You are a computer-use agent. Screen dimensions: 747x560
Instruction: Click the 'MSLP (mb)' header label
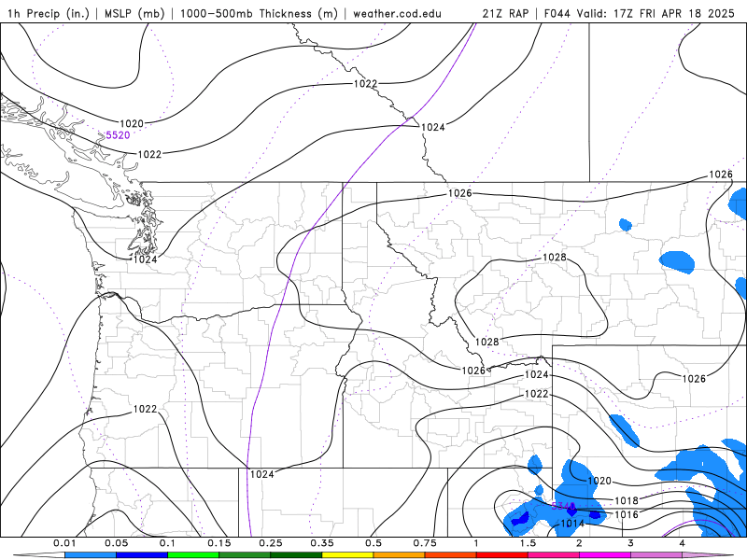(134, 13)
